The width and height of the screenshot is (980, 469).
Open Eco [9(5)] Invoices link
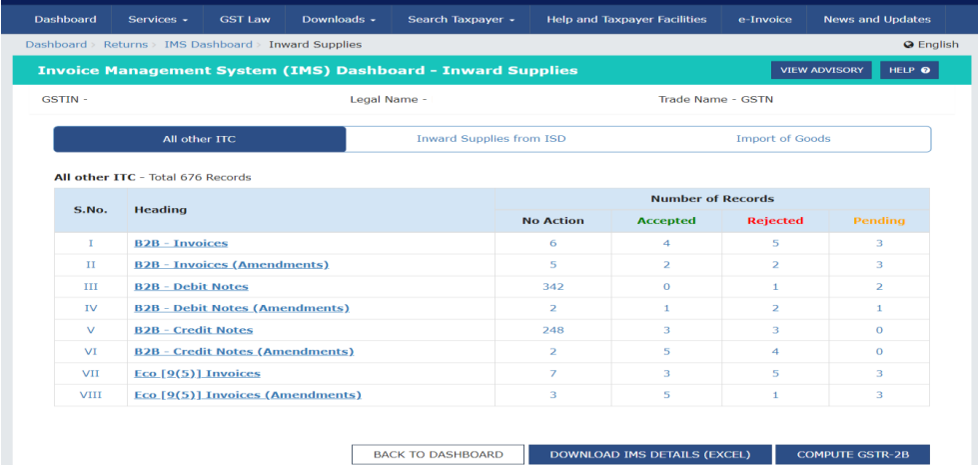(x=197, y=373)
